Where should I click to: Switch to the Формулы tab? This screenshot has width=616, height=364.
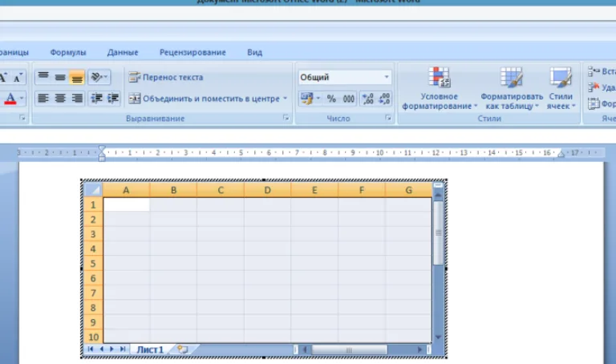[68, 52]
